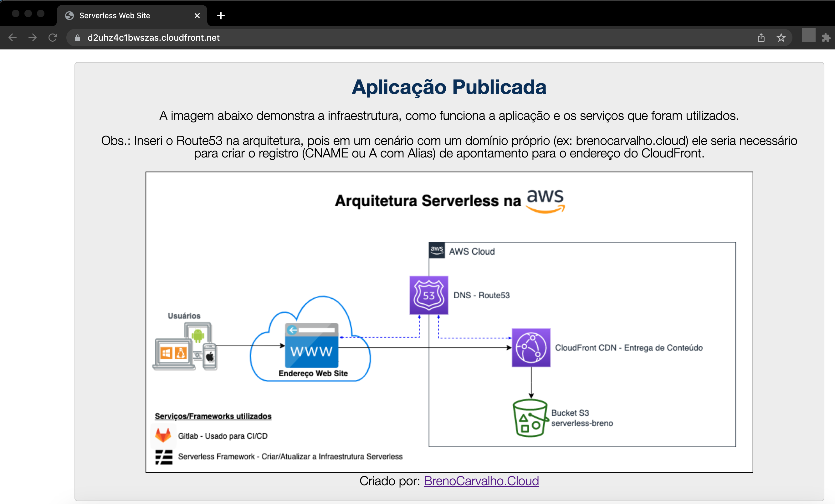Click the profile avatar square
The image size is (835, 504).
[809, 35]
